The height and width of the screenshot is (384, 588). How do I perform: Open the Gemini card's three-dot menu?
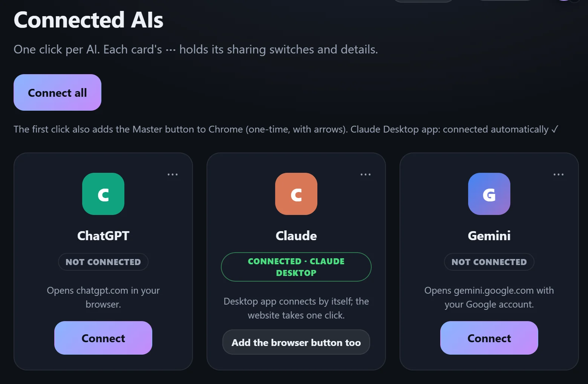click(x=559, y=174)
